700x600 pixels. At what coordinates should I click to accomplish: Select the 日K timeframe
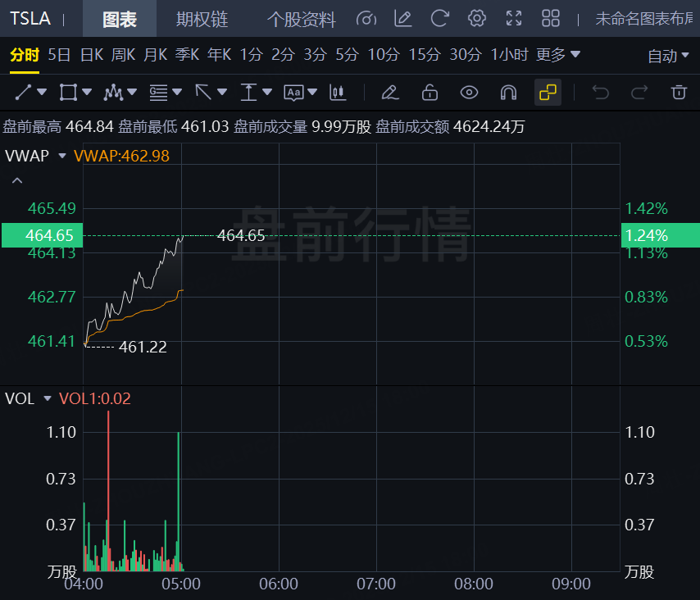click(x=92, y=55)
